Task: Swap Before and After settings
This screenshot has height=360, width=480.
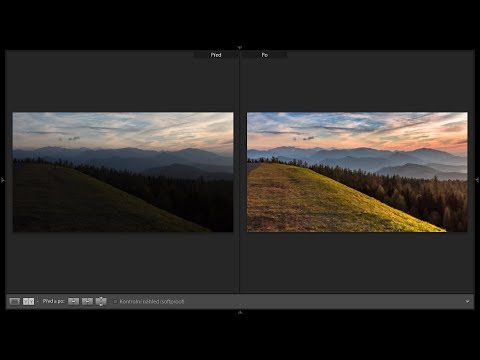Action: 101,301
